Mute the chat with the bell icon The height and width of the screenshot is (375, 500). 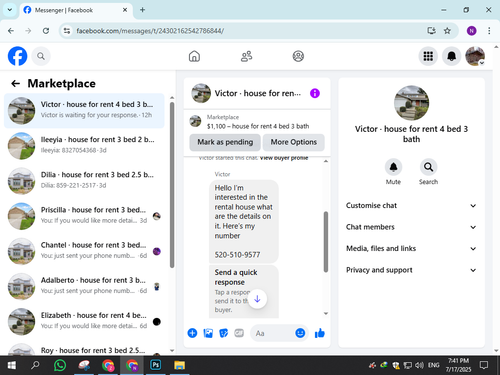click(x=393, y=167)
